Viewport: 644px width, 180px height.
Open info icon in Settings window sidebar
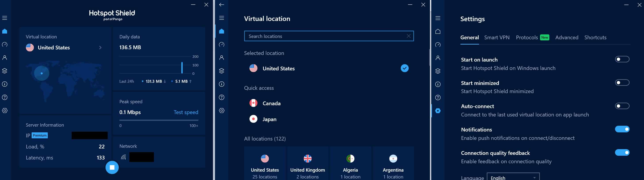(x=438, y=84)
